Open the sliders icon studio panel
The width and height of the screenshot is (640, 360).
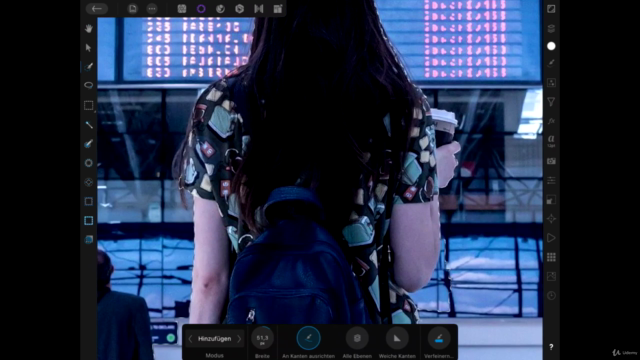(551, 180)
